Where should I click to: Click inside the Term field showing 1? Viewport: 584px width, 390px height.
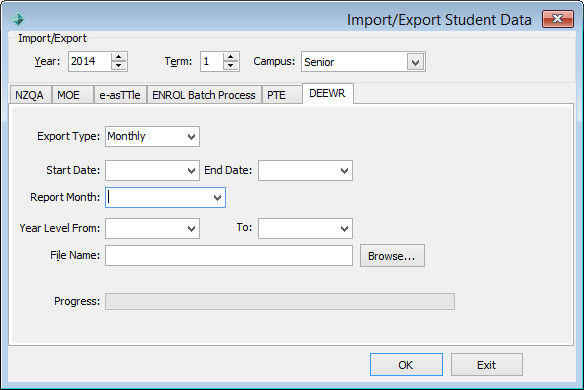(x=212, y=61)
